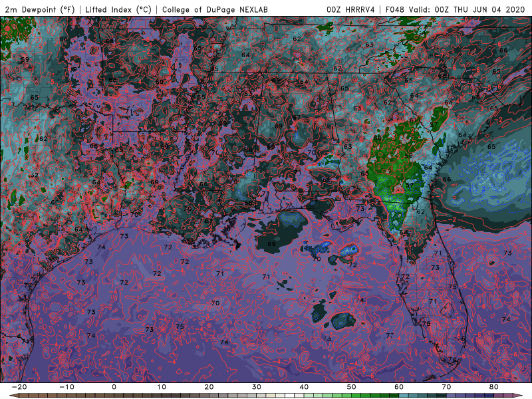Click the "76" dewpoint value in south Florida

click(461, 338)
